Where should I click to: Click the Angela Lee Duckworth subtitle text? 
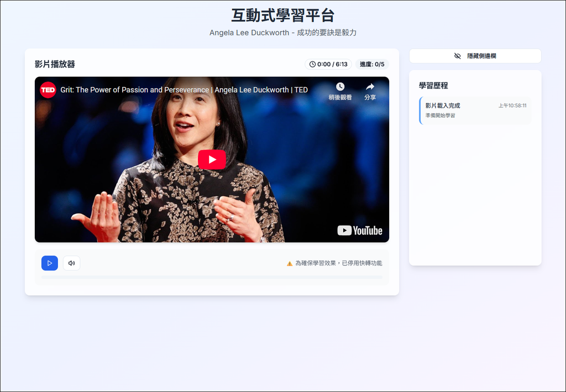tap(283, 33)
